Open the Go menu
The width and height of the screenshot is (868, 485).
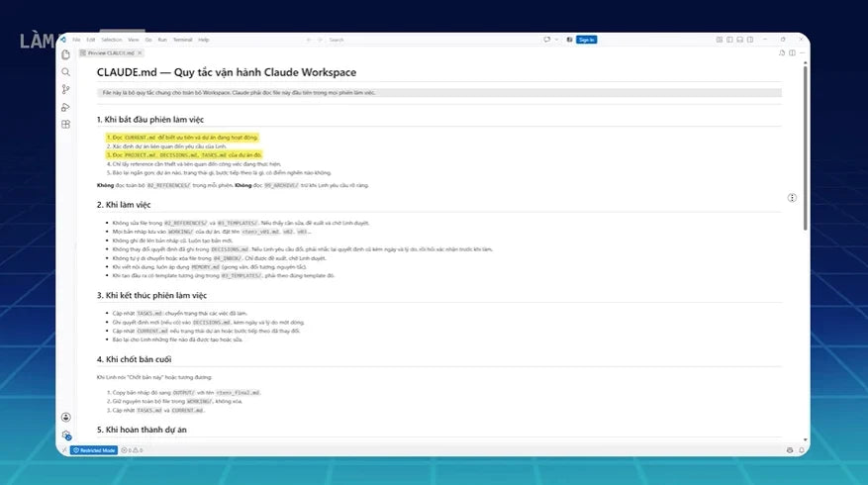click(x=148, y=40)
